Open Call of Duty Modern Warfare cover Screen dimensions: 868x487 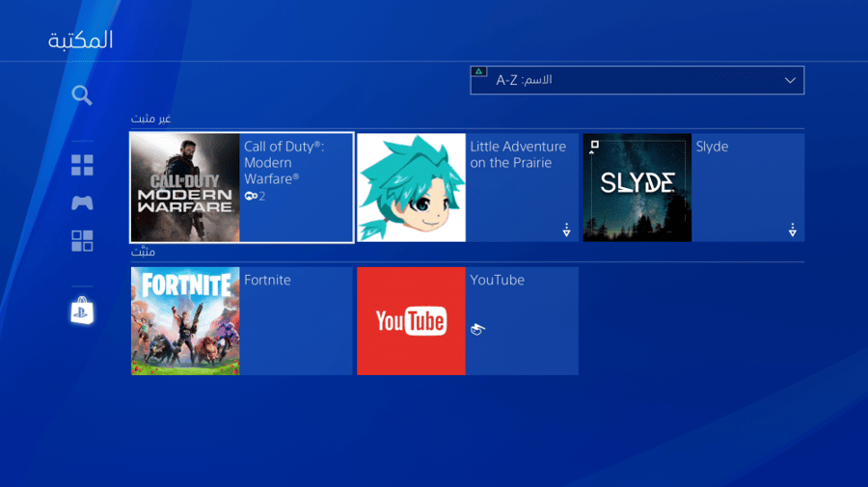pos(185,188)
